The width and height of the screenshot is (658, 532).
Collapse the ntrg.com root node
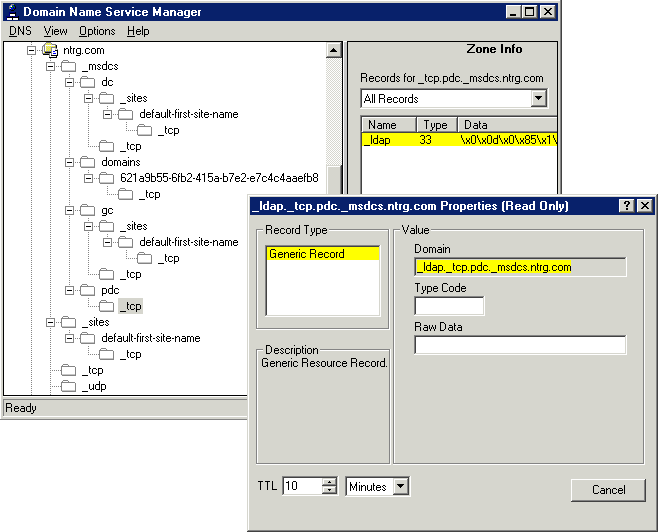pos(31,50)
